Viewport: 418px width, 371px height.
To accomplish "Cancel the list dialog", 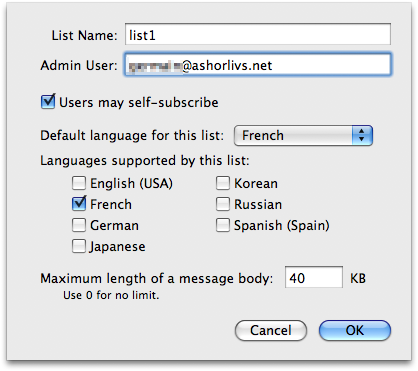I will (271, 330).
